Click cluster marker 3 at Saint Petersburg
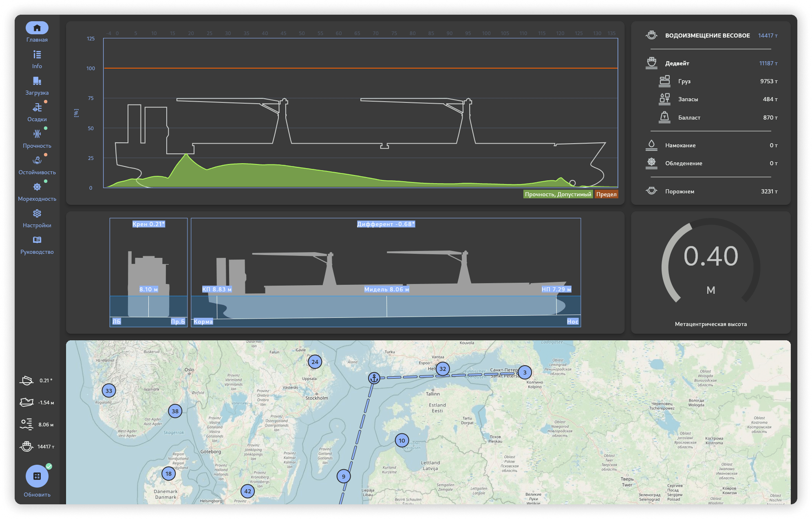 click(525, 372)
